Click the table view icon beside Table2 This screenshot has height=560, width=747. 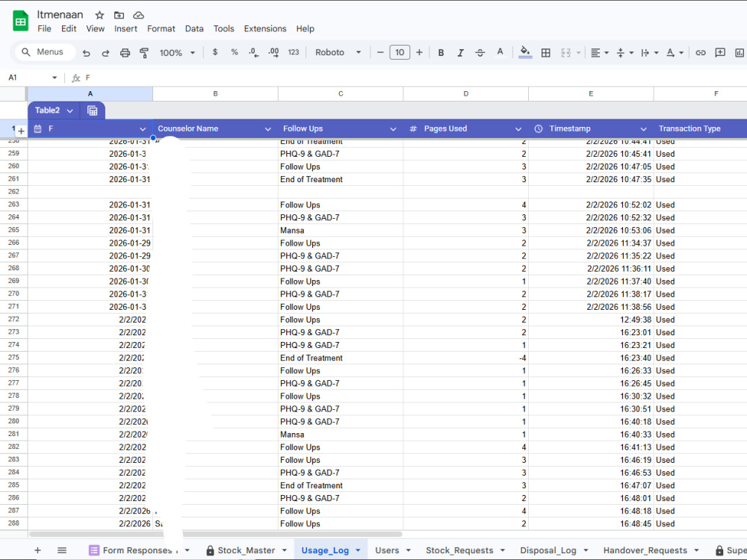tap(93, 111)
